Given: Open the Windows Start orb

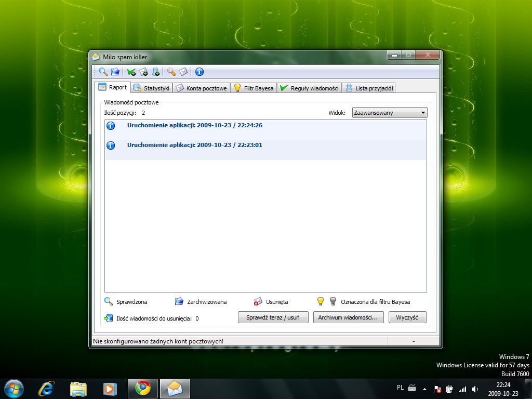Looking at the screenshot, I should 14,389.
